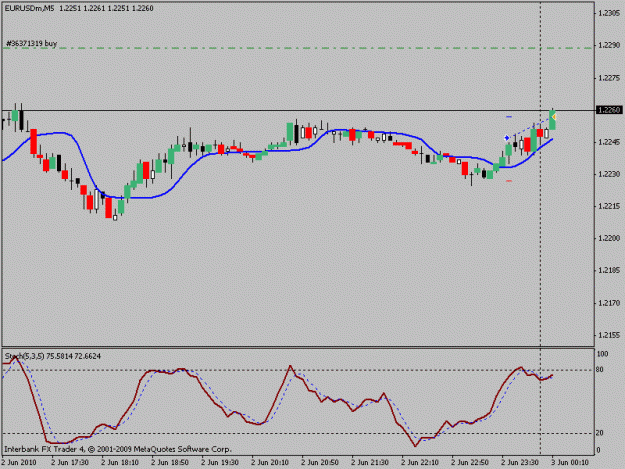The height and width of the screenshot is (469, 625).
Task: Click the 1.2155 price scale label
Action: point(609,335)
